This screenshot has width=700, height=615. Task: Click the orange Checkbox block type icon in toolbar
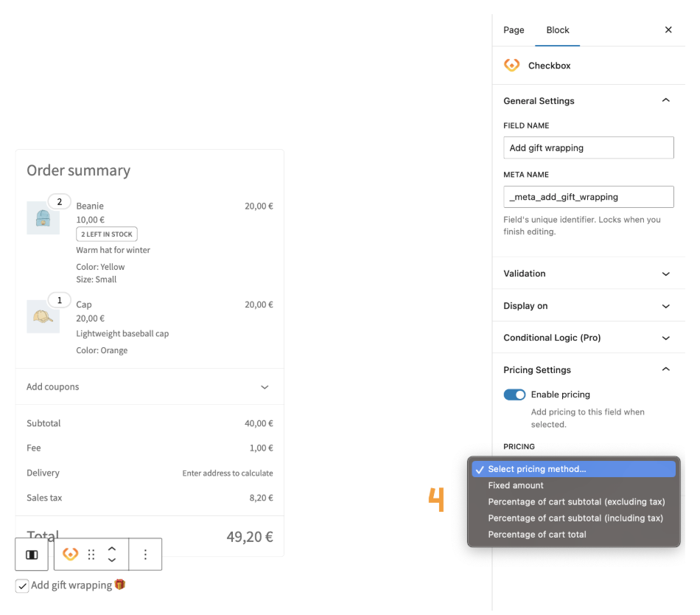coord(71,555)
